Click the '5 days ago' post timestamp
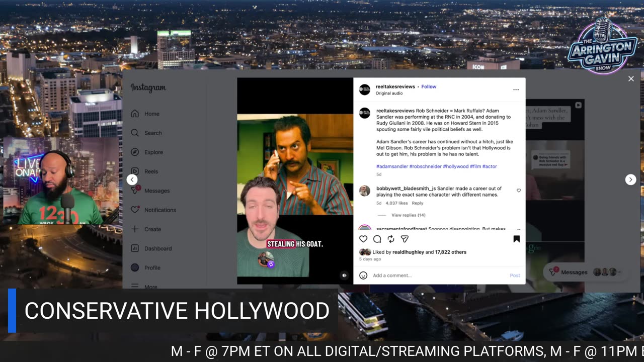Screen dimensions: 644x362 point(370,259)
